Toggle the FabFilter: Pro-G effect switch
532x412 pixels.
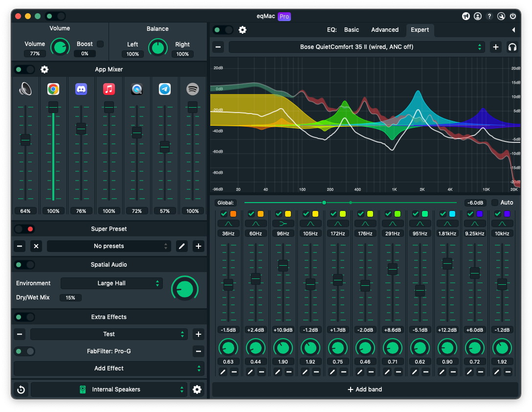[x=24, y=351]
